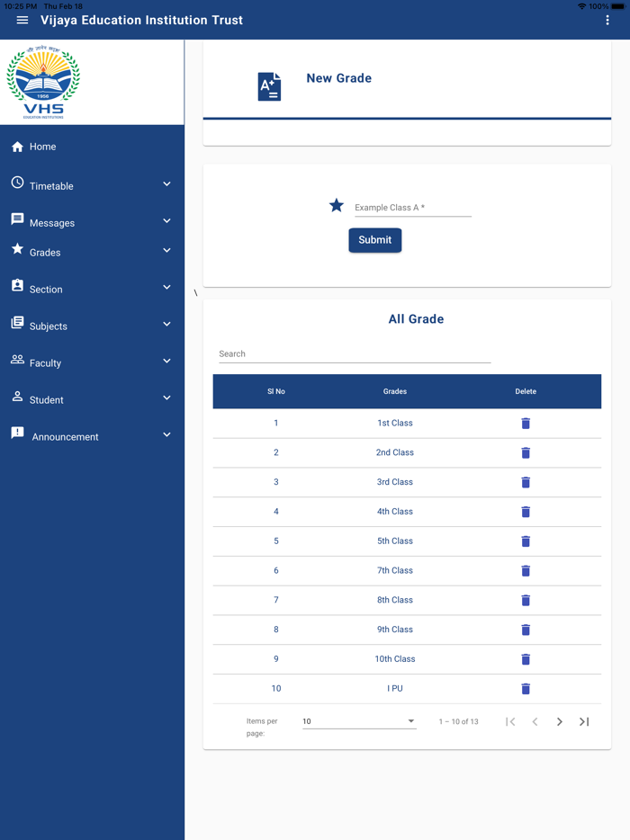
Task: Sort by the Sl No column header
Action: point(276,391)
